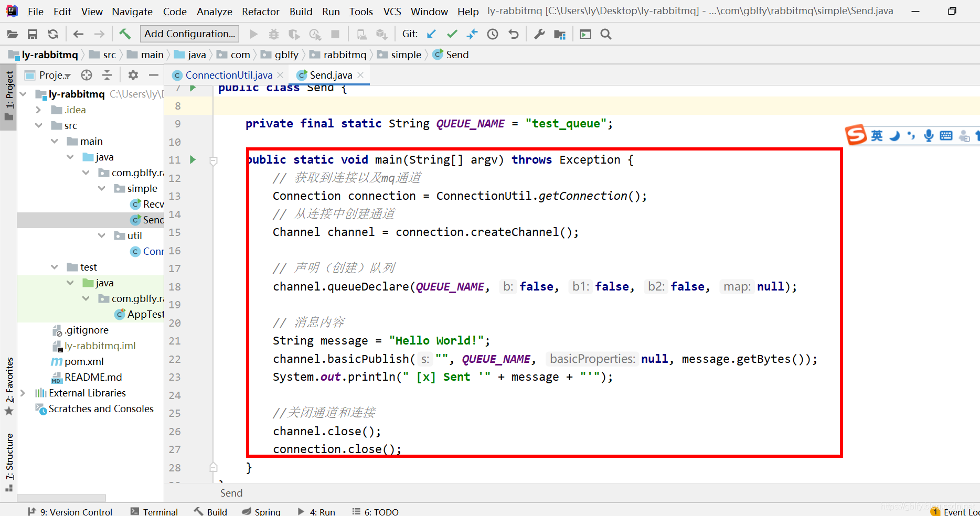Stop the process with the stop square
Screen dimensions: 980x516
pyautogui.click(x=335, y=34)
